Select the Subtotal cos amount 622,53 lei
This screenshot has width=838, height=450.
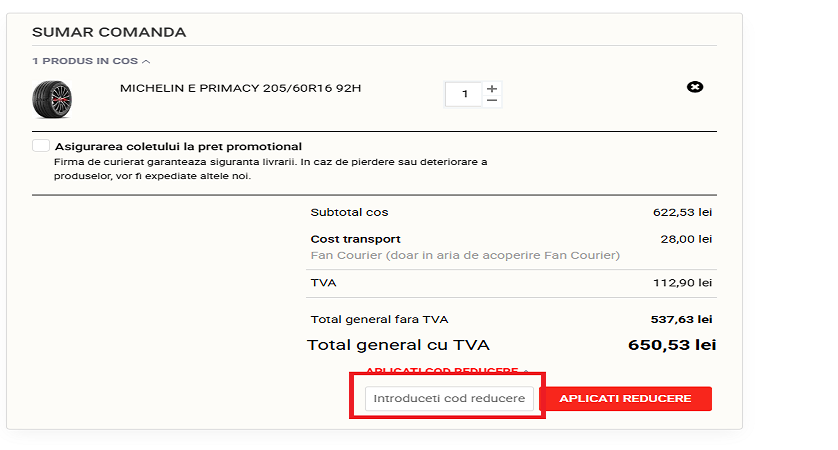[682, 212]
